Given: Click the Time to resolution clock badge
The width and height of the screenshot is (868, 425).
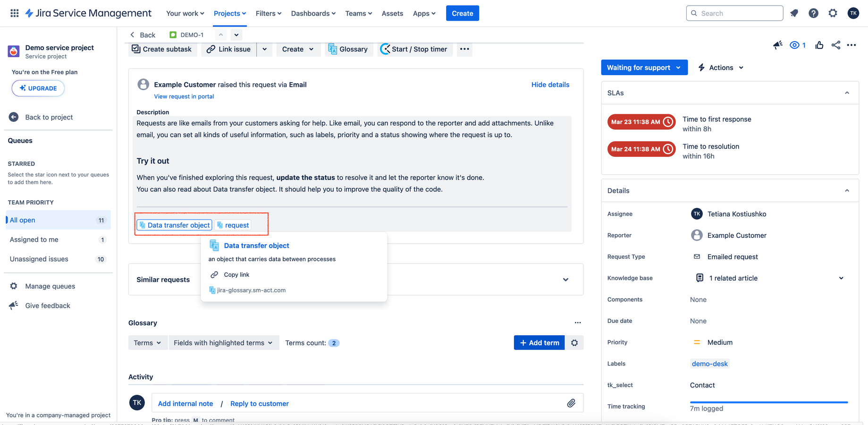Looking at the screenshot, I should (x=641, y=149).
